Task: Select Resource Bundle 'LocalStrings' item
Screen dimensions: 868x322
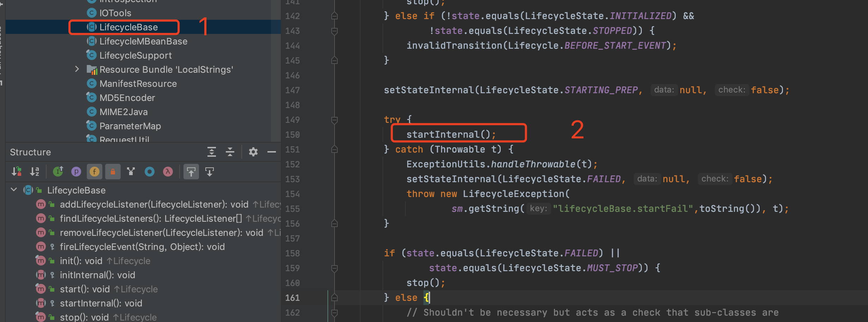Action: tap(166, 70)
